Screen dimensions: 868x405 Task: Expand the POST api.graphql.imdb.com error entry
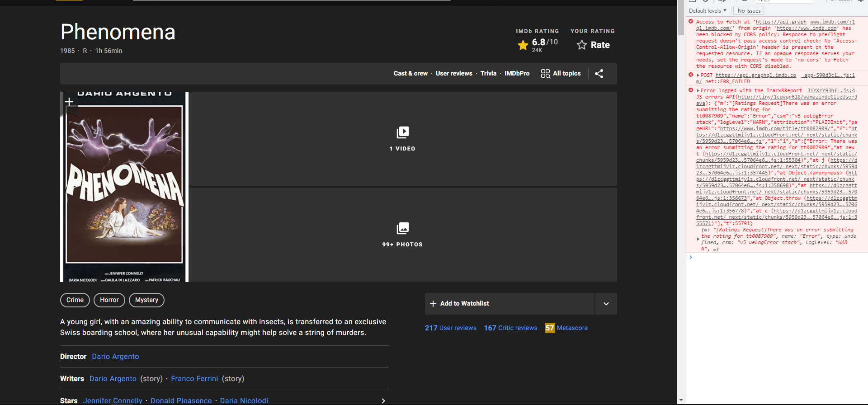(698, 75)
